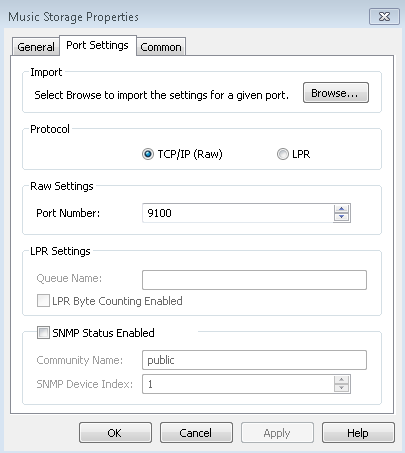This screenshot has height=453, width=405.
Task: Open Help for this dialog
Action: tap(358, 433)
